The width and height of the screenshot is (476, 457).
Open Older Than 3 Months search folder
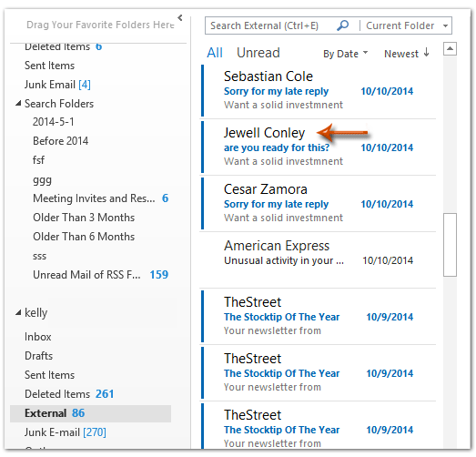click(84, 218)
